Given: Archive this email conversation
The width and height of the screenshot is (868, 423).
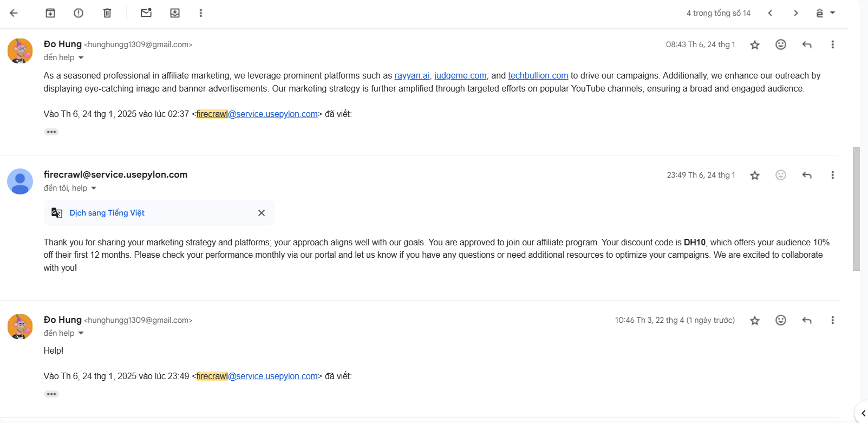Looking at the screenshot, I should pos(50,13).
